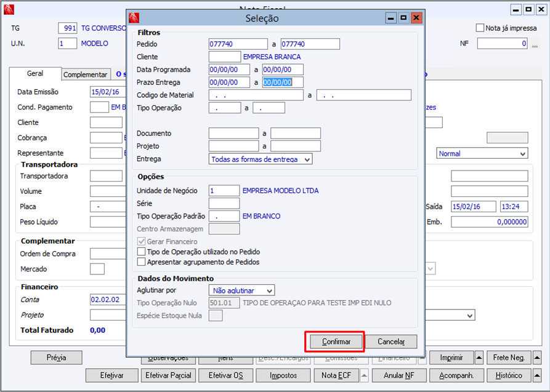Toggle the Gerar Financeiro checkbox
The width and height of the screenshot is (550, 392).
(141, 242)
